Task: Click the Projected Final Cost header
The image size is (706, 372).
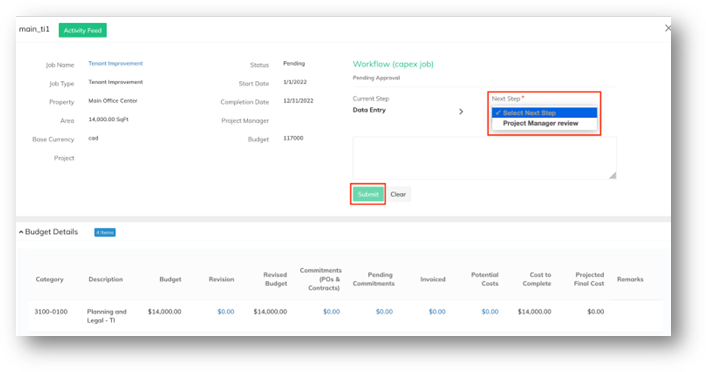Action: tap(589, 279)
